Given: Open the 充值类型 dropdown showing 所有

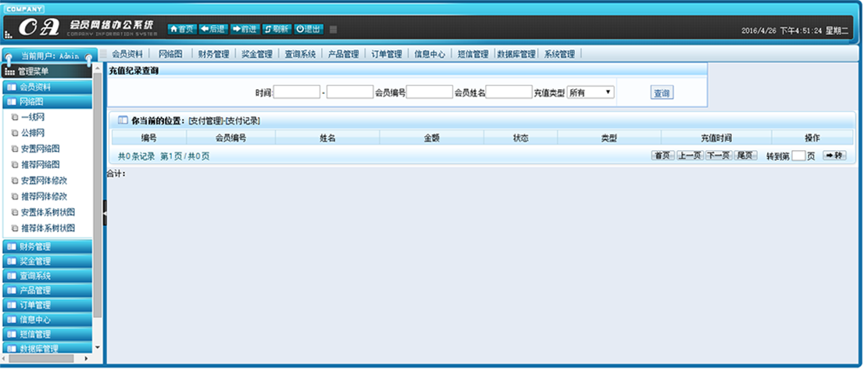Looking at the screenshot, I should pos(591,92).
